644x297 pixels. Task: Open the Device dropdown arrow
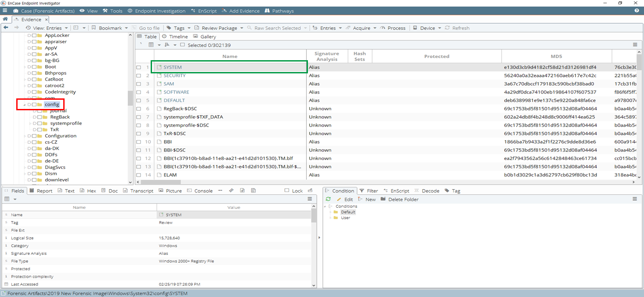click(439, 28)
